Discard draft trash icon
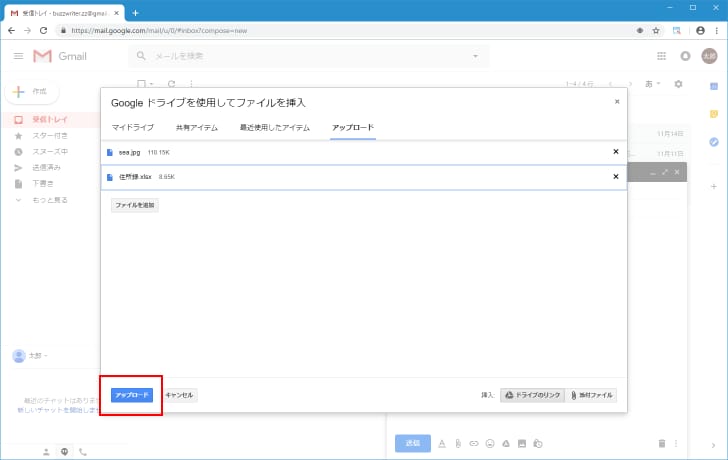Viewport: 728px width, 460px height. [x=662, y=444]
